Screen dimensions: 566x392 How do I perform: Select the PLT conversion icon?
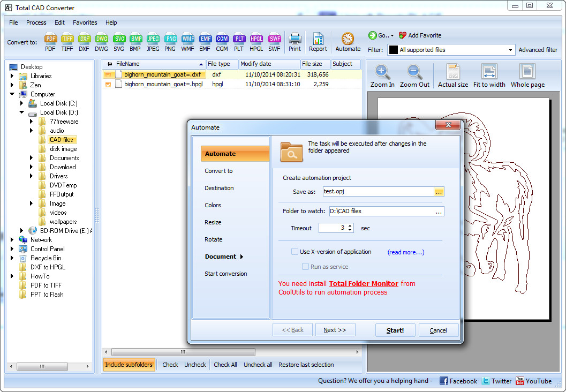click(x=239, y=42)
